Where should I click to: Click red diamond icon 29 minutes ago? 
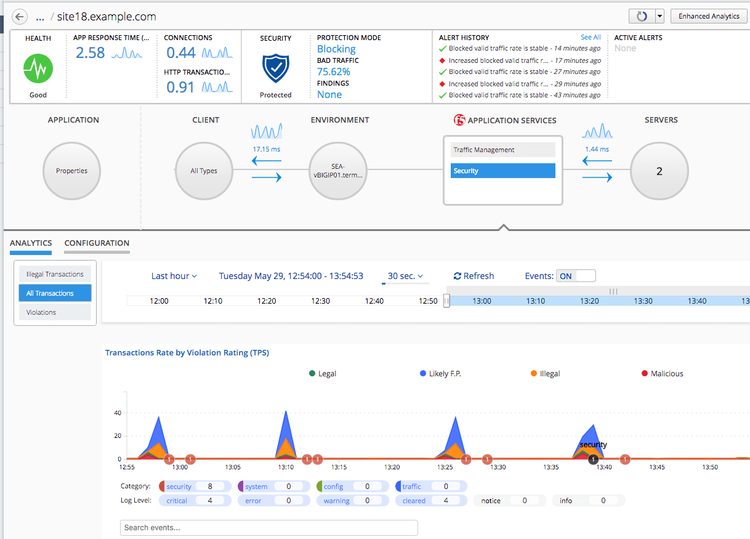tap(442, 84)
